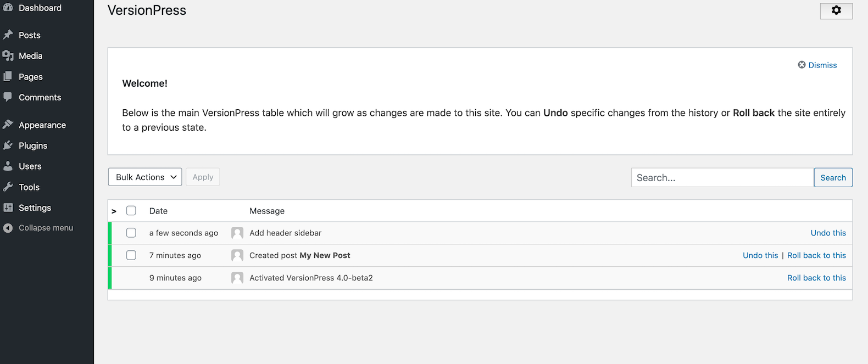This screenshot has width=868, height=364.
Task: Select the Created post My New Post checkbox
Action: click(131, 255)
